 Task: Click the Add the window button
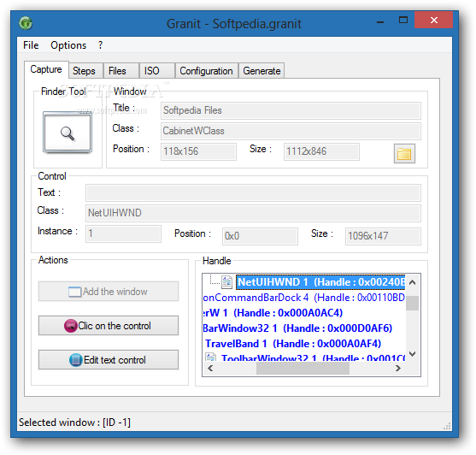(x=109, y=292)
